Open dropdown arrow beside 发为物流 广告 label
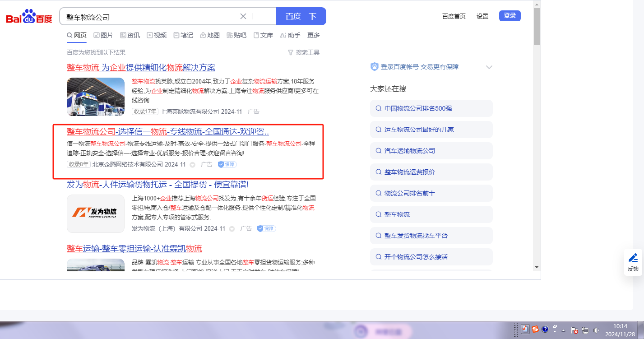 tap(232, 229)
